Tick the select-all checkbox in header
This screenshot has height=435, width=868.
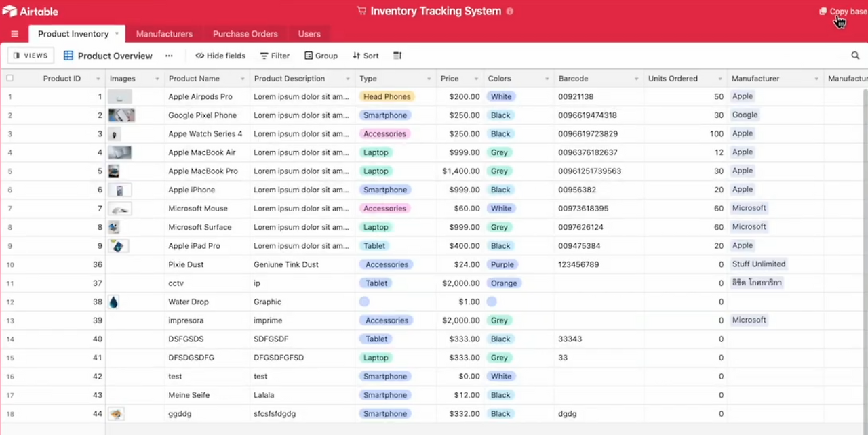[x=9, y=78]
